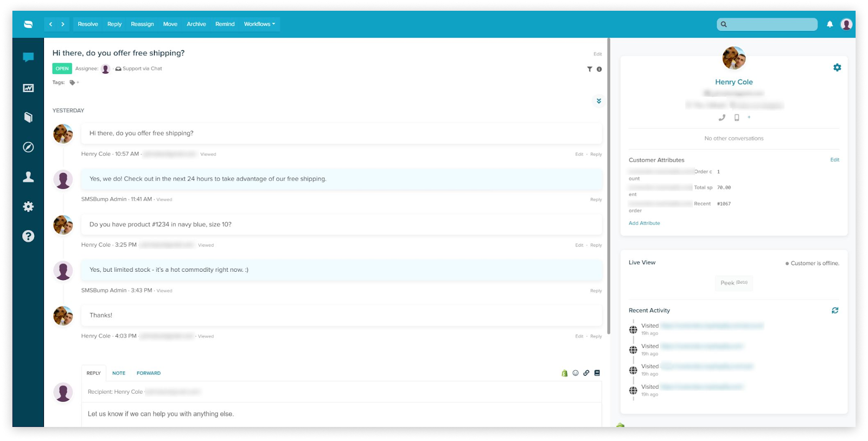
Task: Click Add Attribute link
Action: pos(644,223)
